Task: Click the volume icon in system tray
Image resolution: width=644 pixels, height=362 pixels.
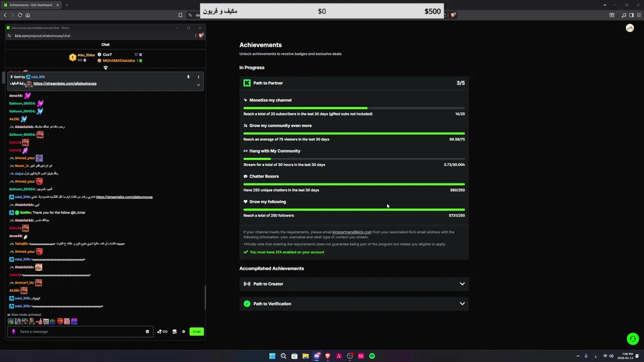Action: click(x=611, y=356)
